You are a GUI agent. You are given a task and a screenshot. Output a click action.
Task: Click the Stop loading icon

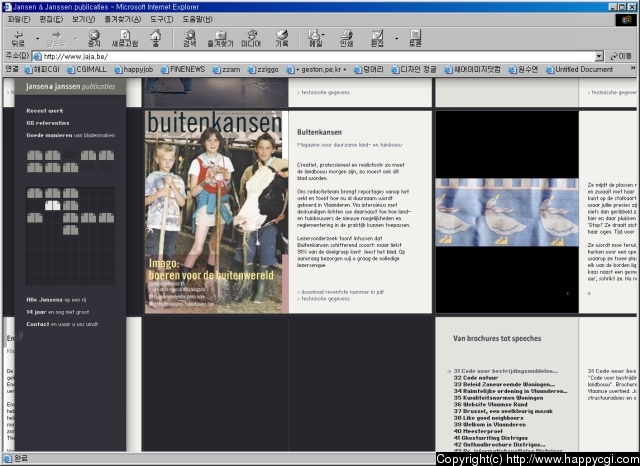pyautogui.click(x=94, y=38)
